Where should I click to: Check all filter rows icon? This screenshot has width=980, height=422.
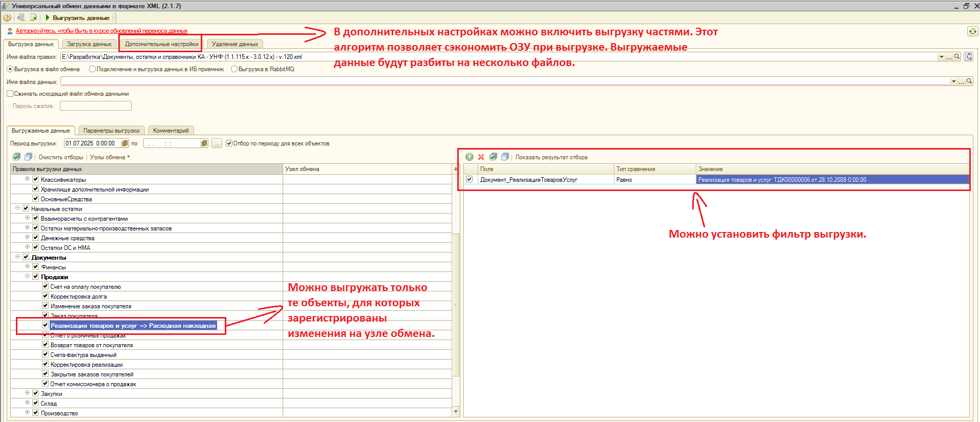pos(494,157)
